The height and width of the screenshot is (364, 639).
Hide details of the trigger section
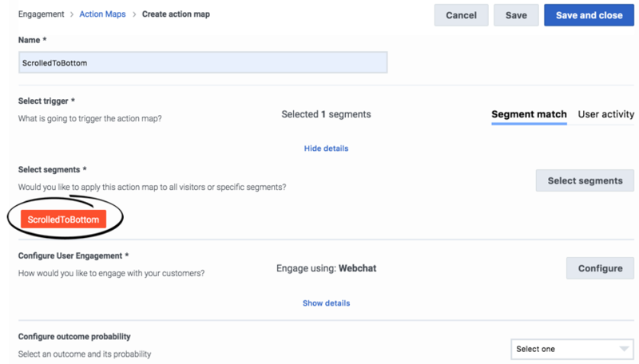pyautogui.click(x=326, y=148)
